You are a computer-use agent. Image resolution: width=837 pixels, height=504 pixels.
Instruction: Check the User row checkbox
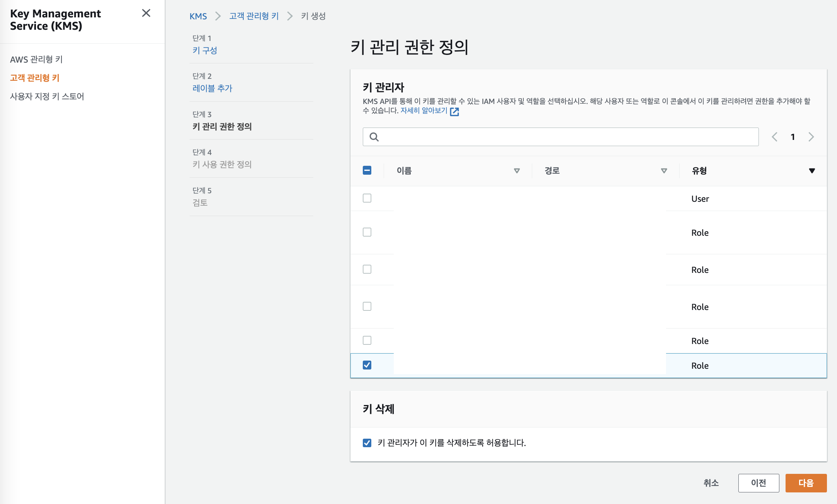367,198
